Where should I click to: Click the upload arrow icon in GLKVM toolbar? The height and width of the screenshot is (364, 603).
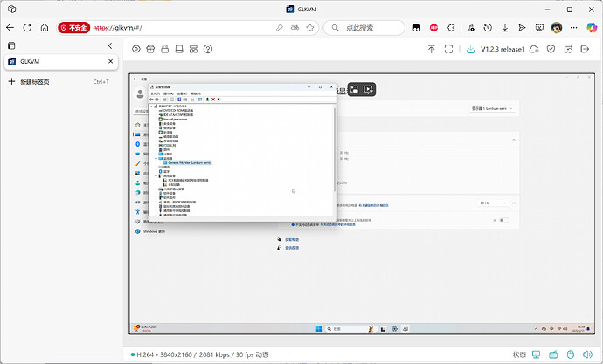click(431, 49)
